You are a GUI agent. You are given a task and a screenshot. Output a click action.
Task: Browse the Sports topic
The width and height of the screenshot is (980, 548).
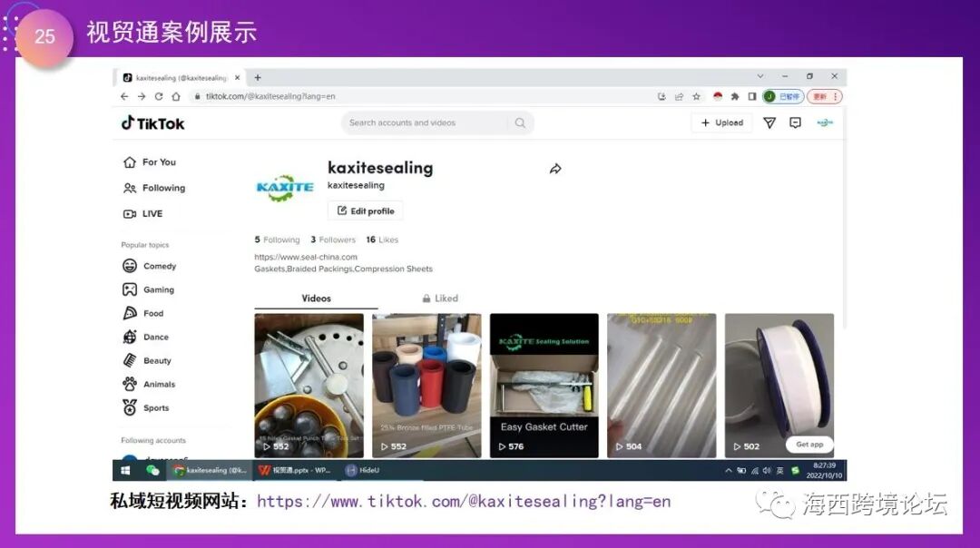point(145,408)
